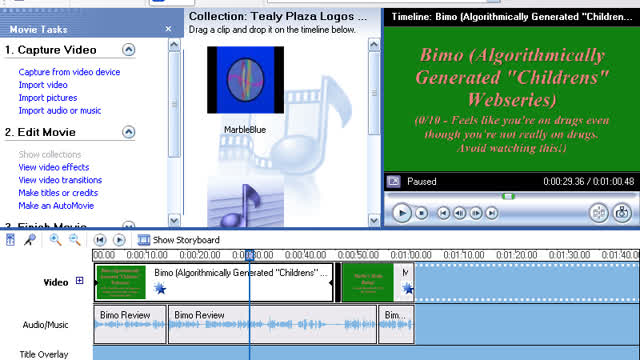
Task: Collapse the Edit Movie section
Action: tap(129, 132)
